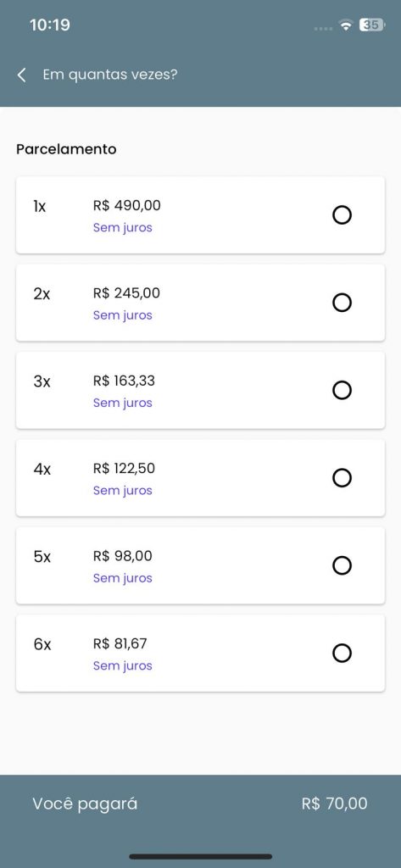The width and height of the screenshot is (401, 868).
Task: Select the 1x installment radio button
Action: point(342,214)
